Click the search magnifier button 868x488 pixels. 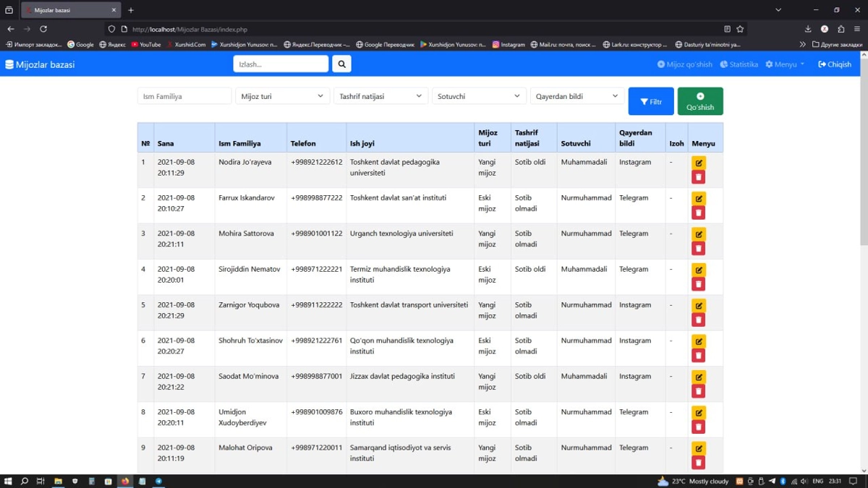pyautogui.click(x=341, y=64)
